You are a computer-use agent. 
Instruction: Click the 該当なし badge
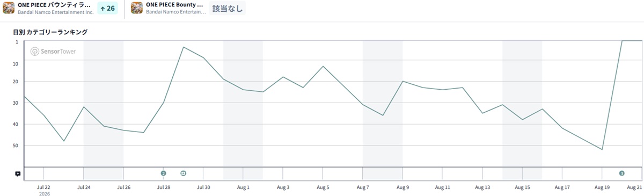tap(228, 9)
